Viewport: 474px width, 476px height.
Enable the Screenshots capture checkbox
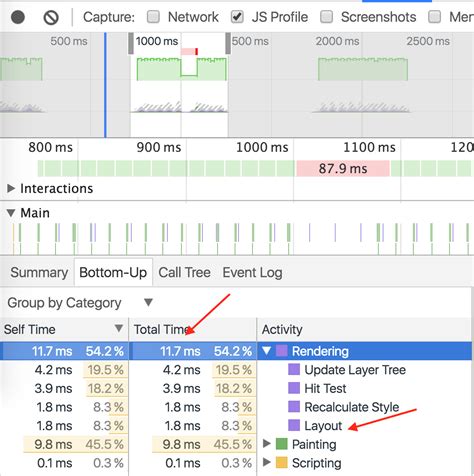(326, 17)
